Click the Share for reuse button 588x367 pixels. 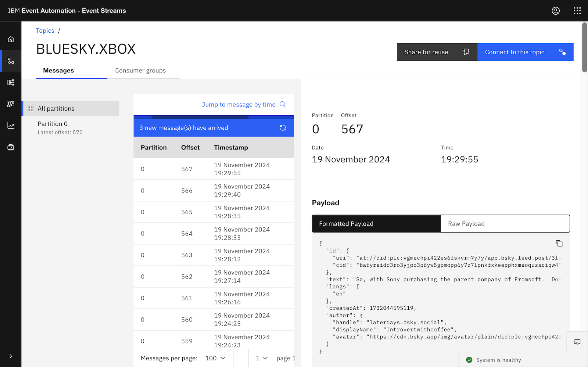click(x=437, y=52)
